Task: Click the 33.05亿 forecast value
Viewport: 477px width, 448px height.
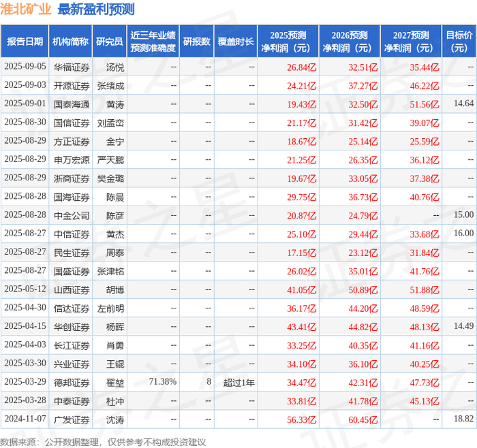Action: [363, 178]
